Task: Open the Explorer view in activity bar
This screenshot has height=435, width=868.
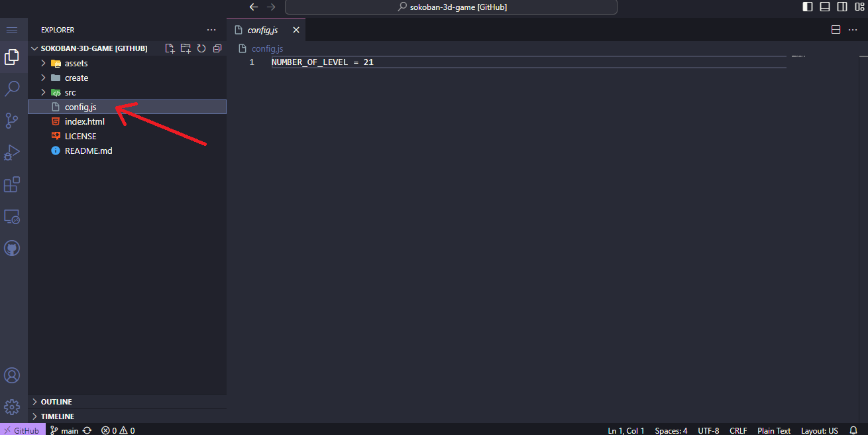Action: [12, 57]
